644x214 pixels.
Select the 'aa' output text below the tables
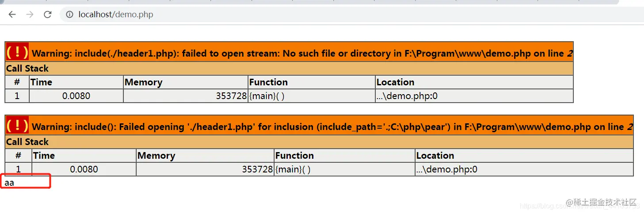pyautogui.click(x=9, y=183)
